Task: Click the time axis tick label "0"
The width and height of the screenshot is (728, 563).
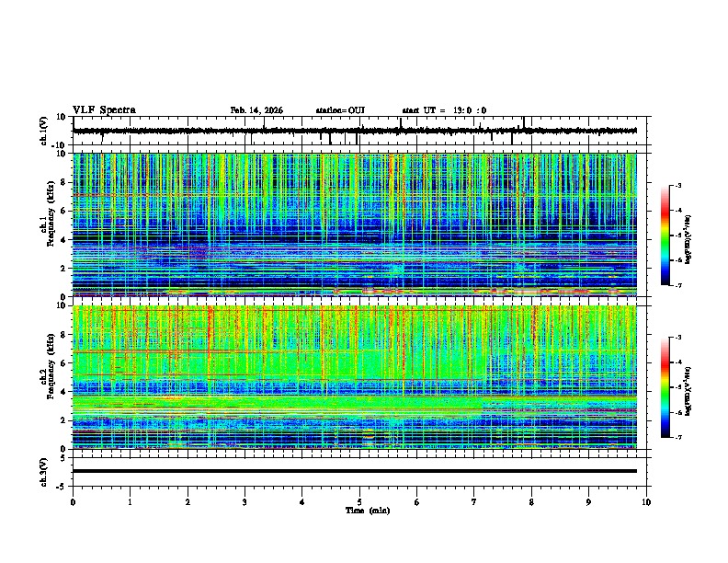Action: click(x=73, y=502)
